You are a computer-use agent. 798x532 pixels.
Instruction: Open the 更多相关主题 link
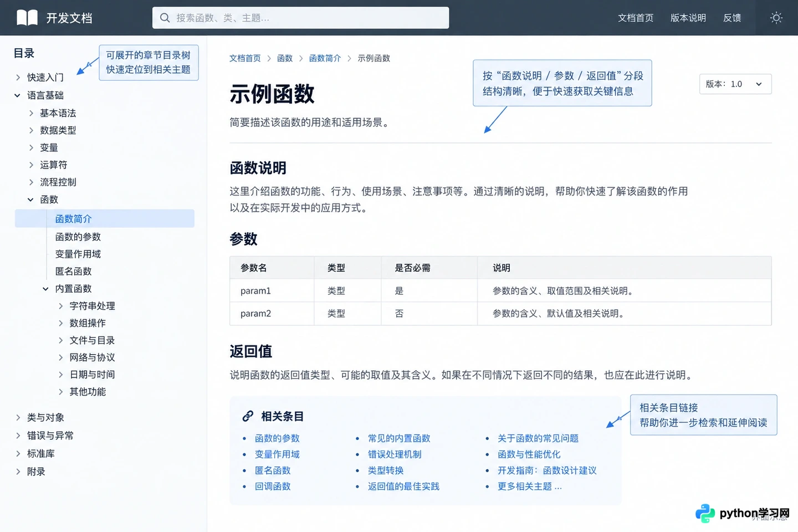pos(530,487)
